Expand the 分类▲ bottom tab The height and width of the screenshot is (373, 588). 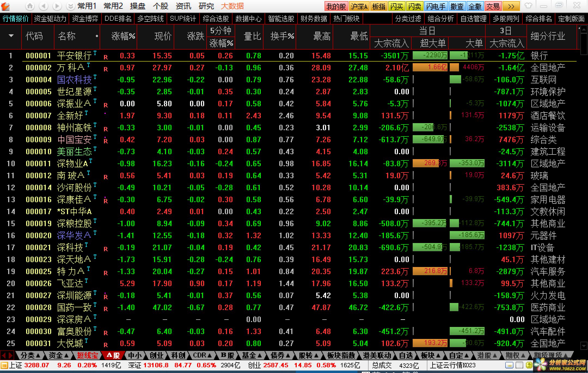pyautogui.click(x=30, y=355)
